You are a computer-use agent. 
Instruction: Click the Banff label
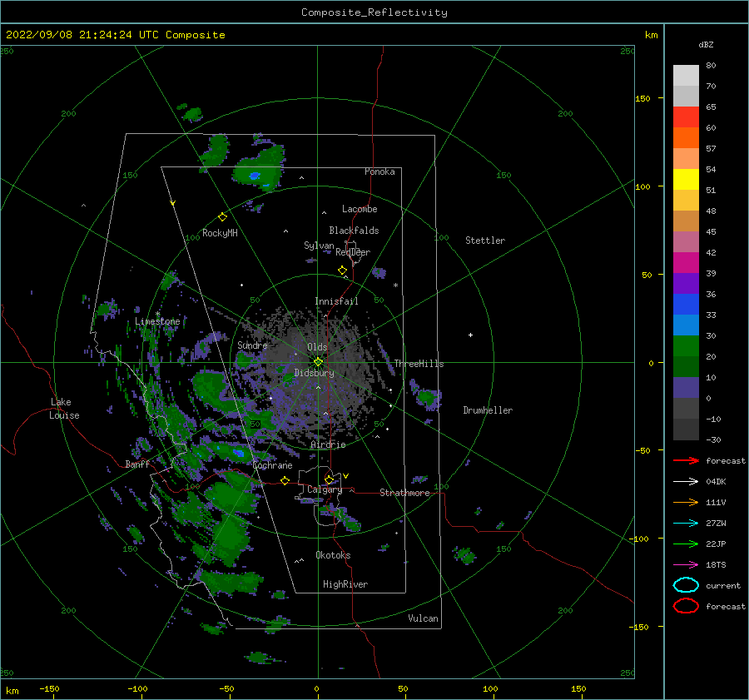pyautogui.click(x=137, y=464)
